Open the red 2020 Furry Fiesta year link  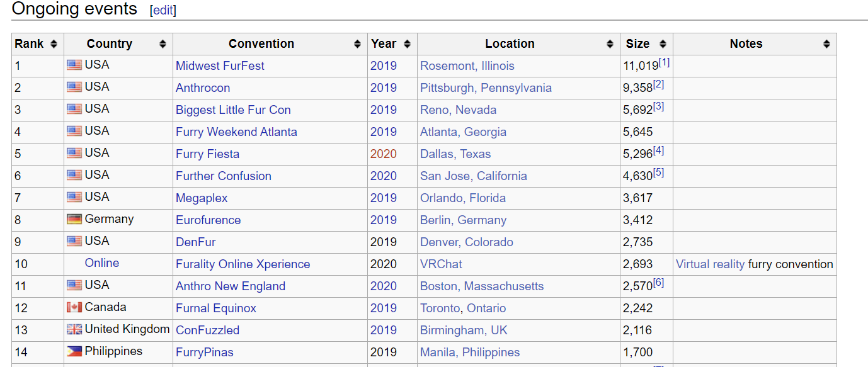[x=383, y=154]
